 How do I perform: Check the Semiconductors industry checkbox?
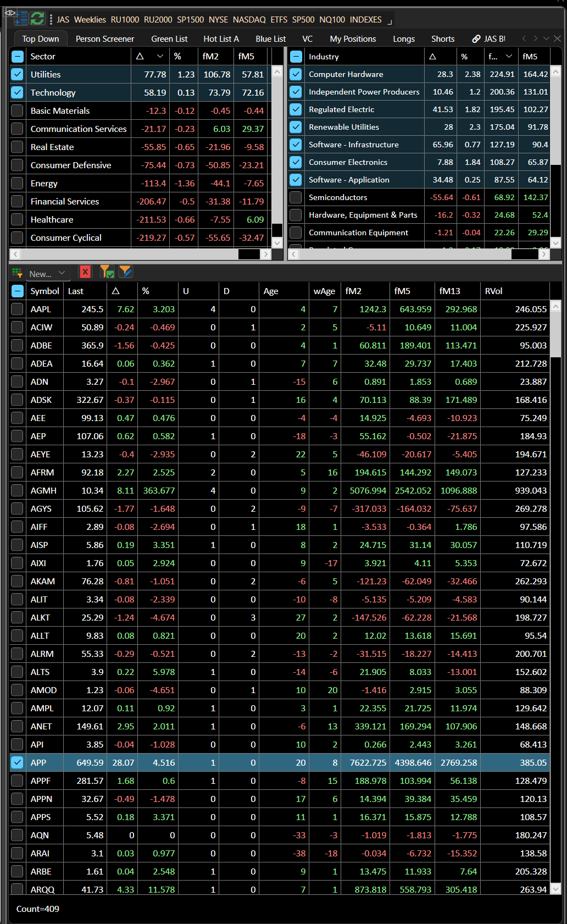pyautogui.click(x=296, y=197)
